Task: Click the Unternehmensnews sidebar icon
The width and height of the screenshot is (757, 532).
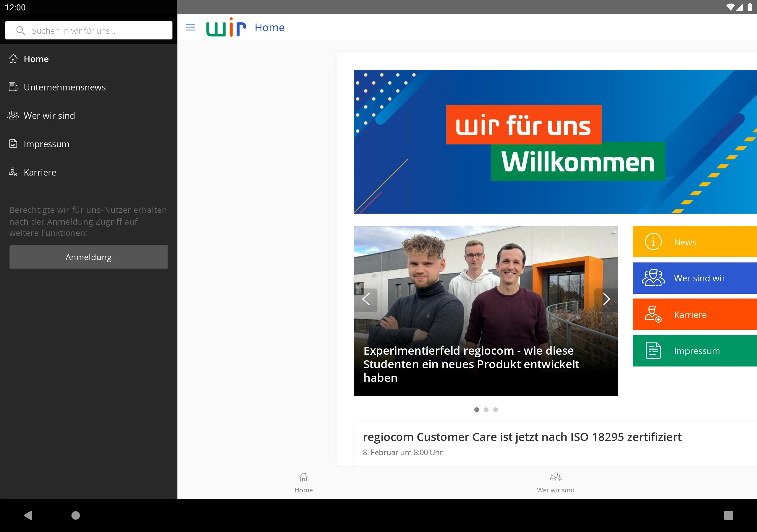Action: coord(13,87)
